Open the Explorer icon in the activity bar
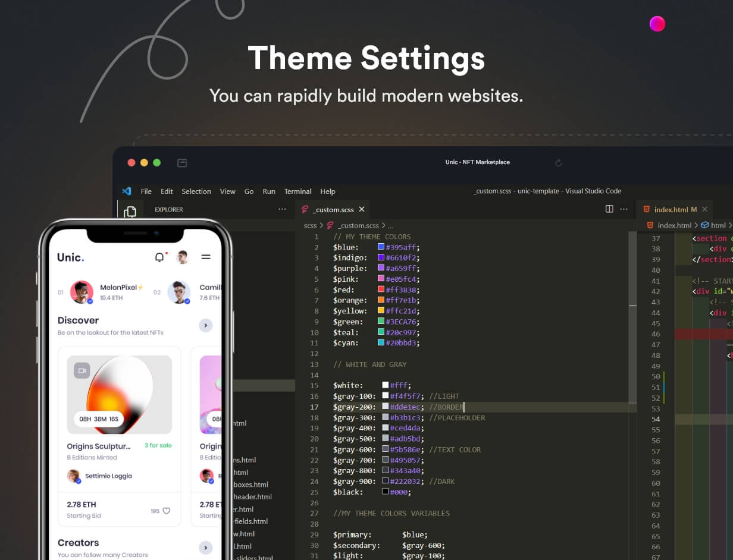 pyautogui.click(x=130, y=211)
